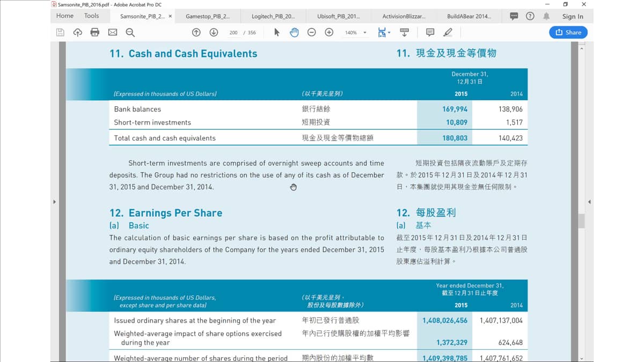This screenshot has width=644, height=362.
Task: Click the 'Bank balances' row label
Action: tap(137, 109)
